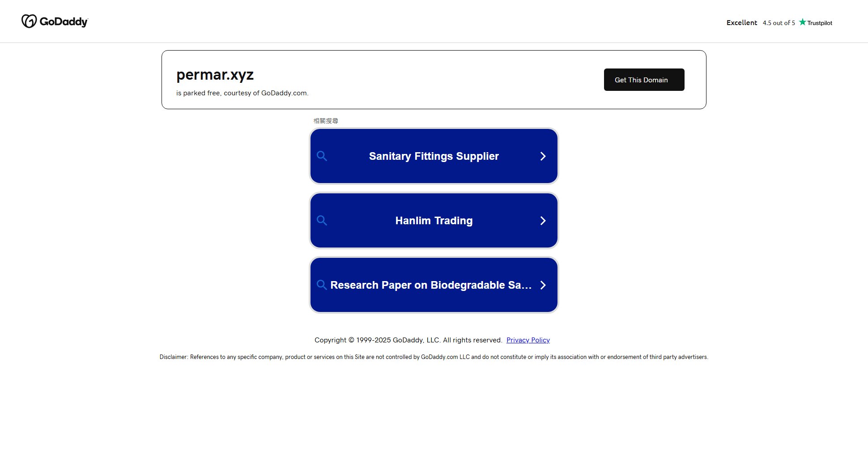Open the Privacy Policy link
Viewport: 868px width, 474px height.
pos(528,340)
